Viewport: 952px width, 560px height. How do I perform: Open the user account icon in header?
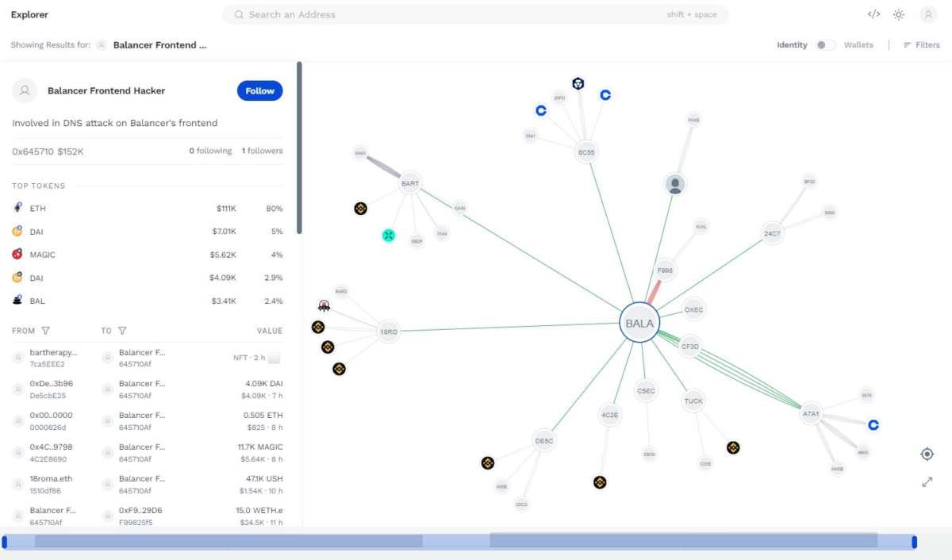(928, 14)
